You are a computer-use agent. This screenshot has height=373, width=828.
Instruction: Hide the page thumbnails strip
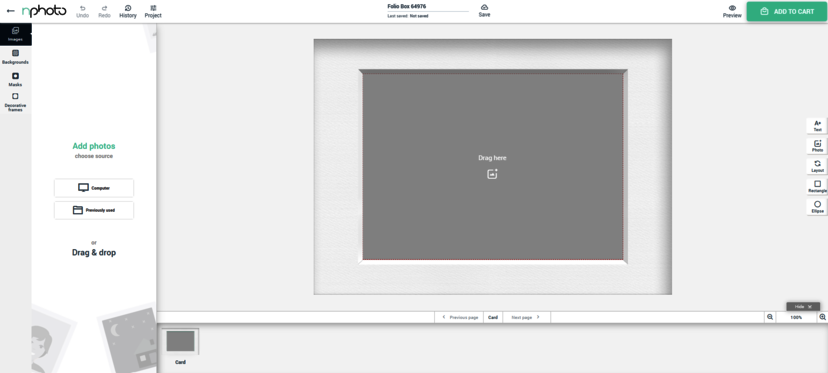click(x=803, y=306)
